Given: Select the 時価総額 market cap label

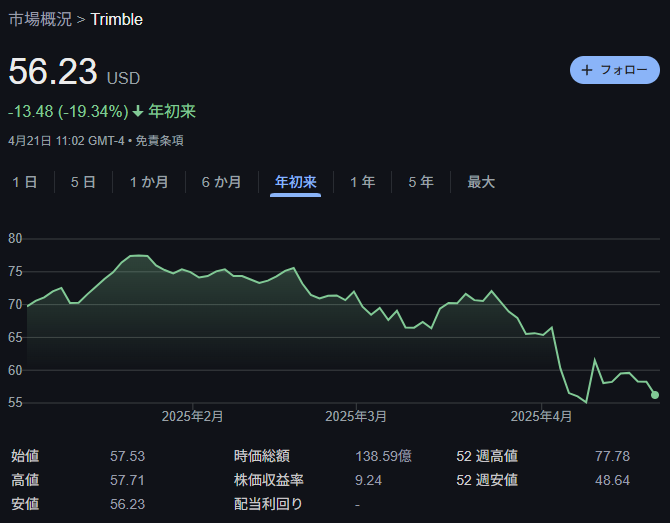Looking at the screenshot, I should pyautogui.click(x=262, y=456).
